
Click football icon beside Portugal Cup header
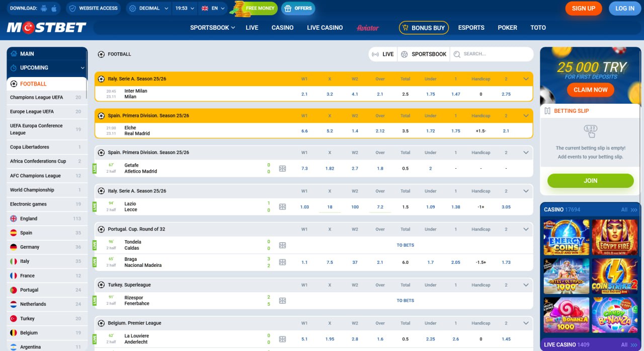[x=101, y=229]
